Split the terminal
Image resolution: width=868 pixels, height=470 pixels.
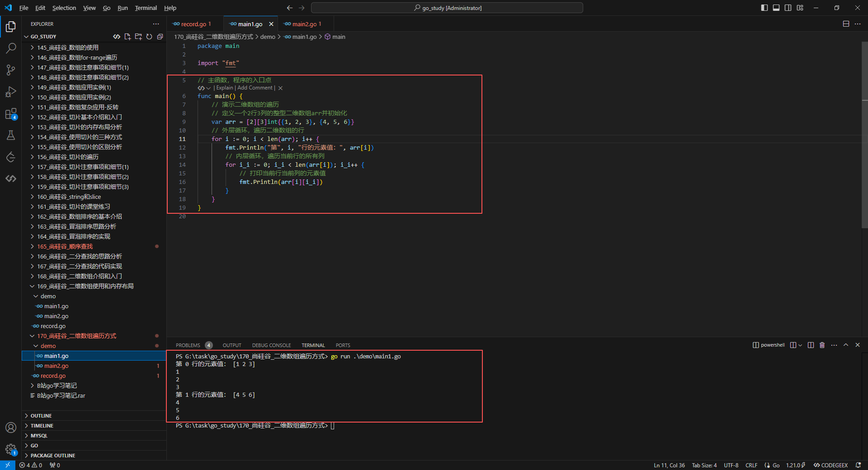click(811, 345)
